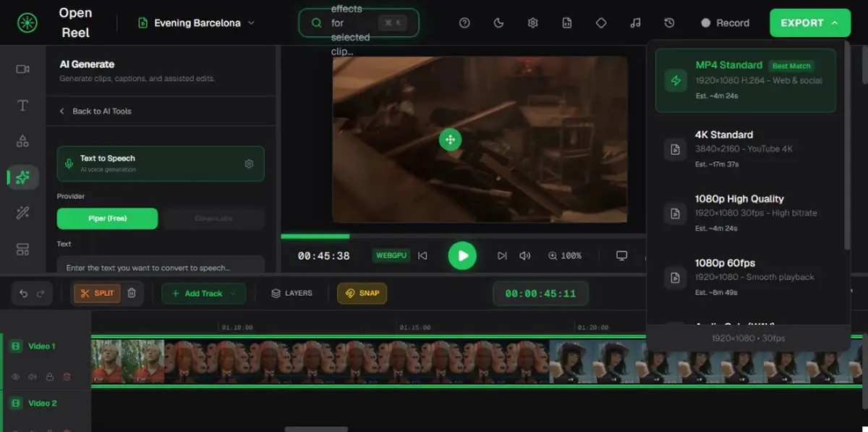Click the speech text input field
The height and width of the screenshot is (432, 868).
[x=161, y=265]
